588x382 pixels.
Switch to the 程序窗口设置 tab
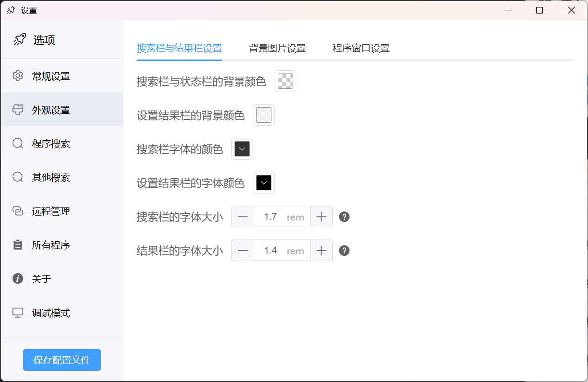[x=361, y=48]
